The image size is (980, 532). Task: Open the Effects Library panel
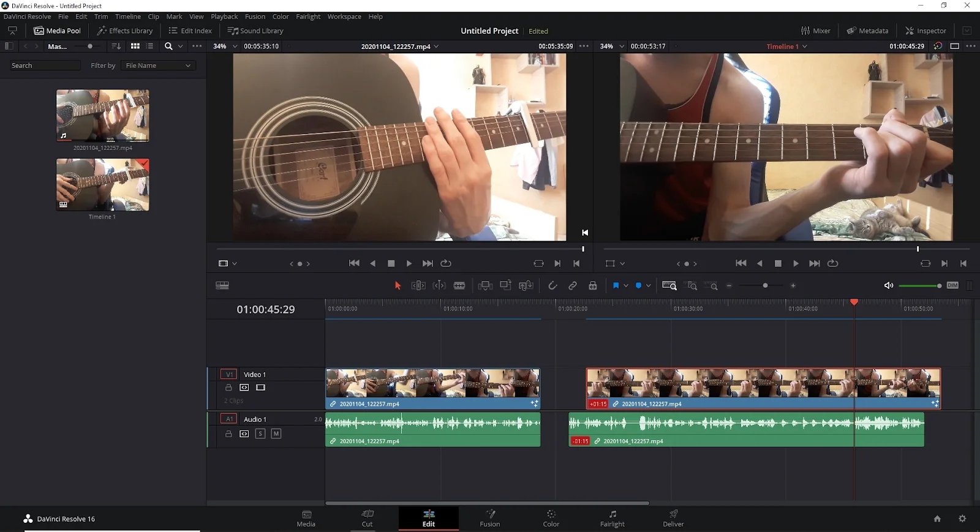(125, 31)
